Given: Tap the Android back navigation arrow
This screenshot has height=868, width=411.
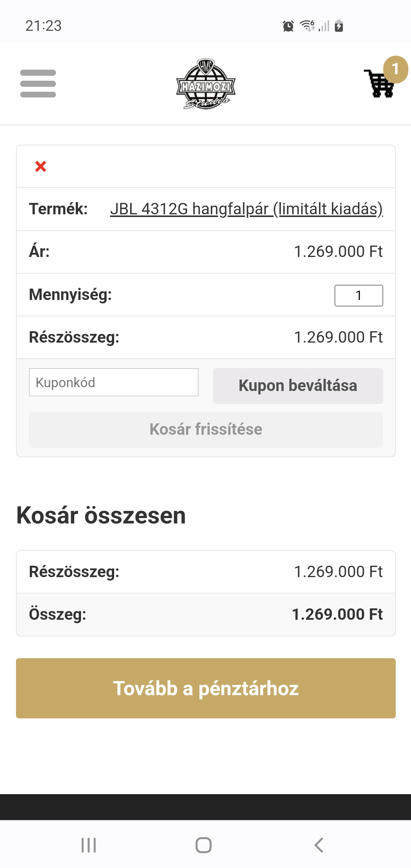Looking at the screenshot, I should point(319,845).
